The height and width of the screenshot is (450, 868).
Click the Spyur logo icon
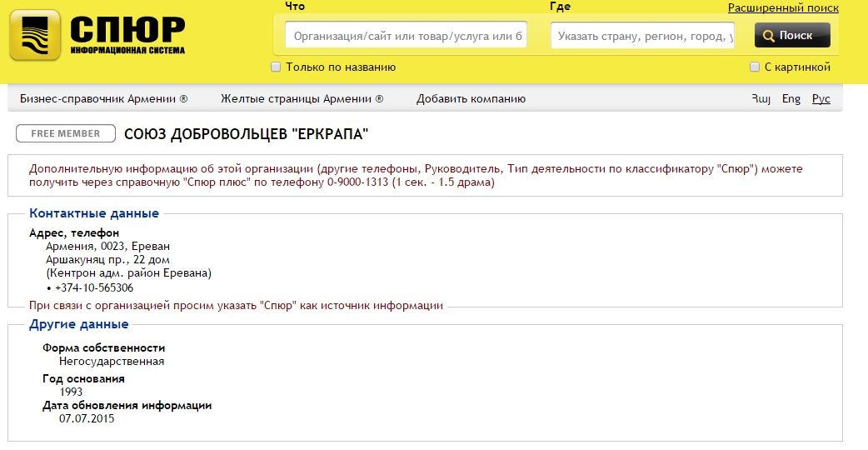(35, 35)
